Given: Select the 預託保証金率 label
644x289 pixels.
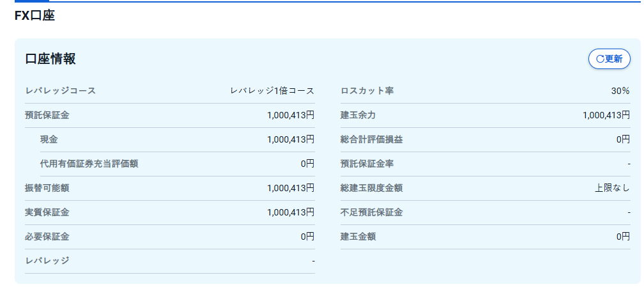Looking at the screenshot, I should pos(367,164).
